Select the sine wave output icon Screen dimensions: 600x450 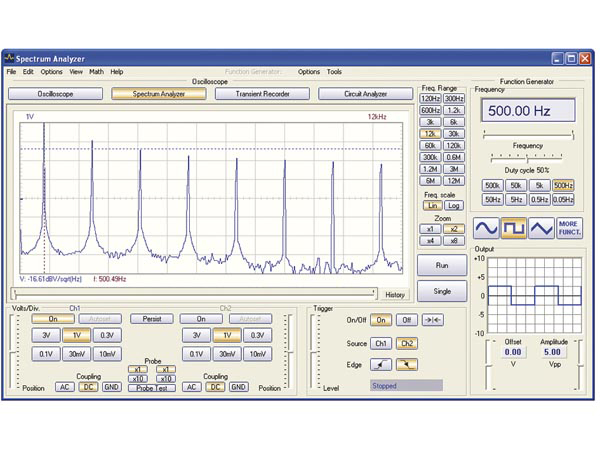click(486, 228)
